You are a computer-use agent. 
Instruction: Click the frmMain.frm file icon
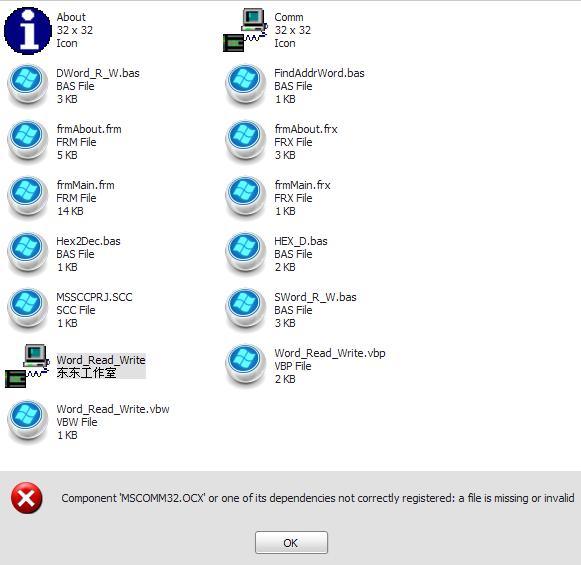28,197
